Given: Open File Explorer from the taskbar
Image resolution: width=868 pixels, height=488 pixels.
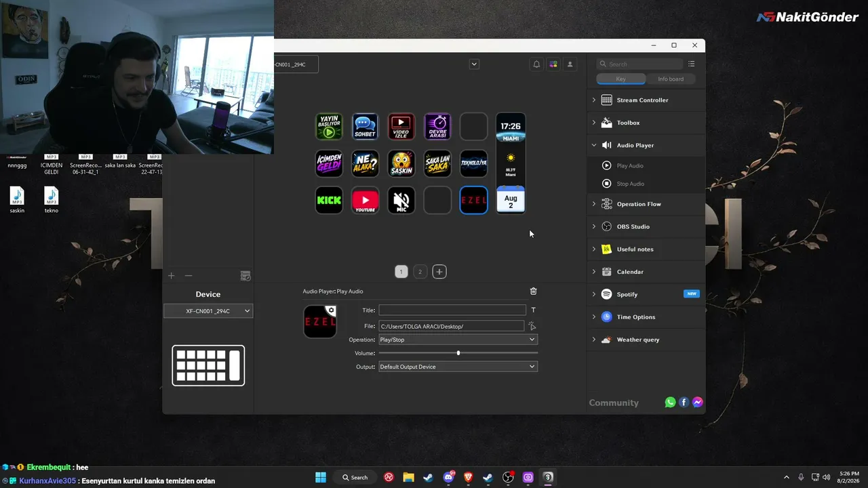Looking at the screenshot, I should pos(409,477).
